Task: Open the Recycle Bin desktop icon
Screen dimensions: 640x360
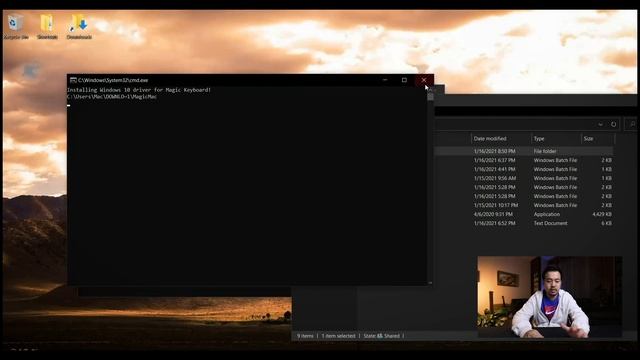Action: (16, 26)
